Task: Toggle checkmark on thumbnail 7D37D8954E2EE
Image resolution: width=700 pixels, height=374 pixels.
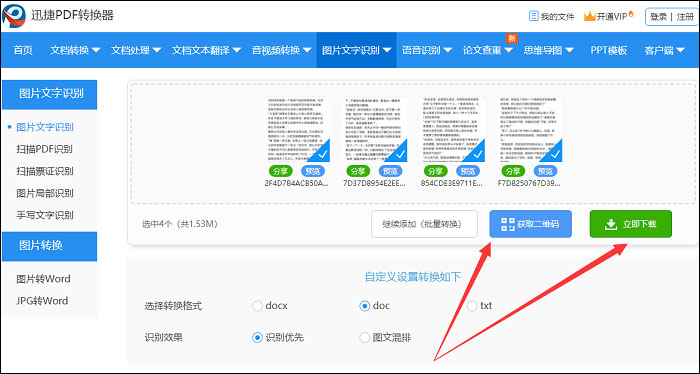Action: (400, 154)
